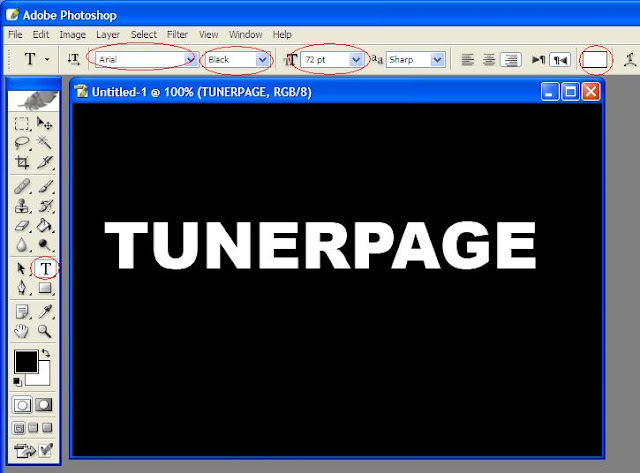Open the Filter menu

[178, 35]
